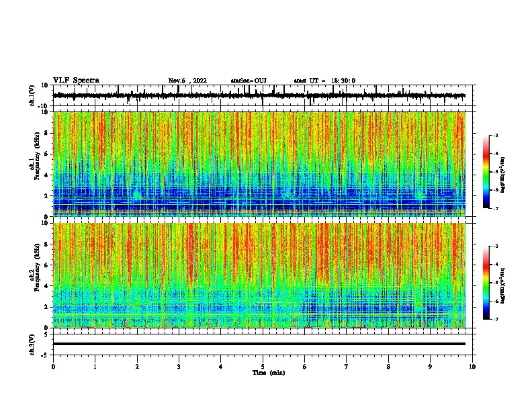Click the '-7' label on ch.2 color bar

(x=495, y=319)
